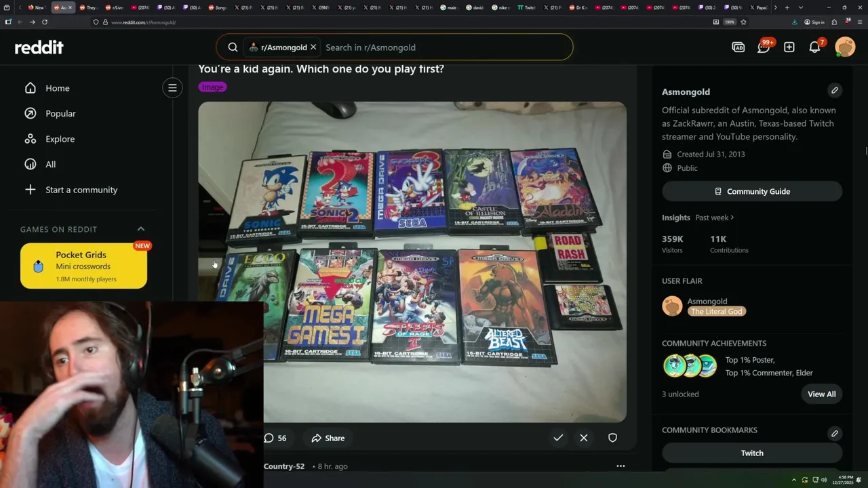This screenshot has width=868, height=488.
Task: Open the Reddit advertise icon
Action: click(x=738, y=47)
